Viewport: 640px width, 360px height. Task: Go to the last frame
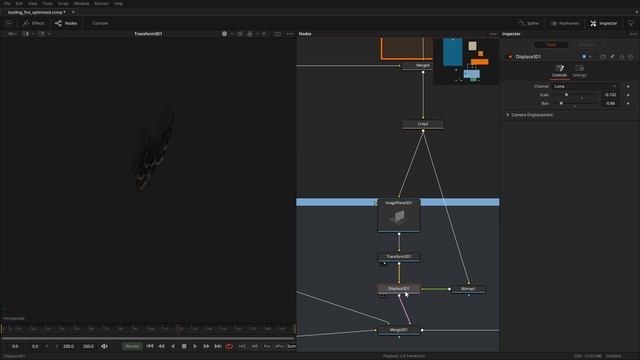[x=218, y=346]
